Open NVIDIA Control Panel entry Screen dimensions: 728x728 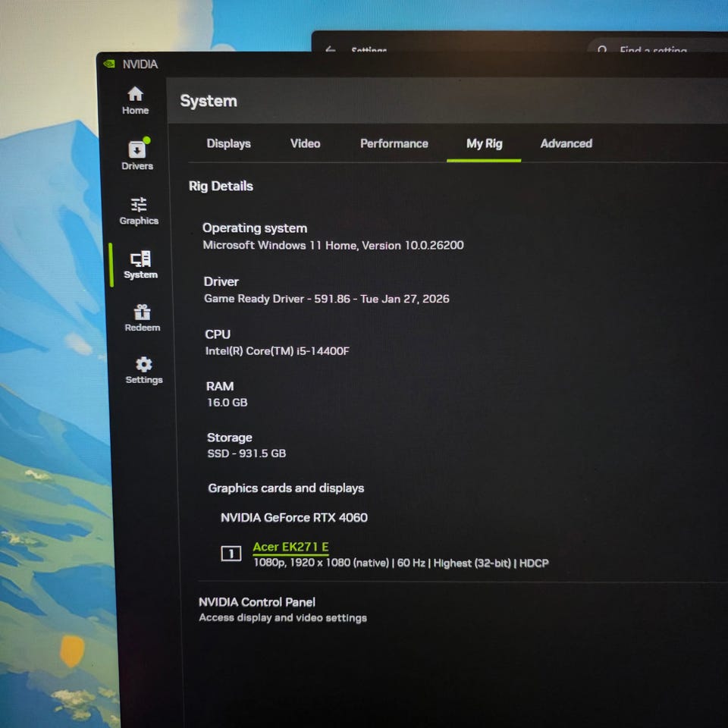tap(257, 602)
